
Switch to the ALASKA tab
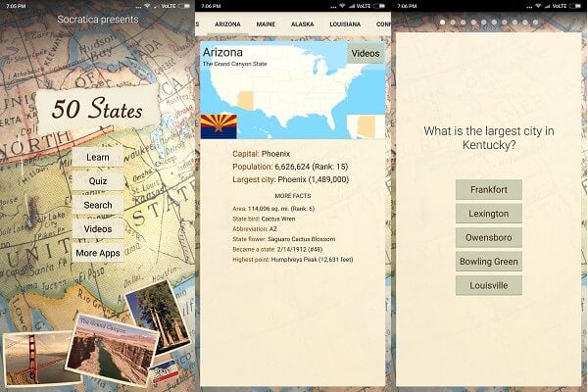pyautogui.click(x=302, y=24)
